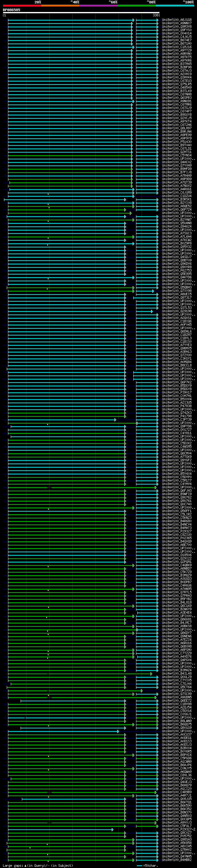This screenshot has width=197, height=868.
Task: Select label UniRef100_C6TEU3
Action: (x=176, y=81)
